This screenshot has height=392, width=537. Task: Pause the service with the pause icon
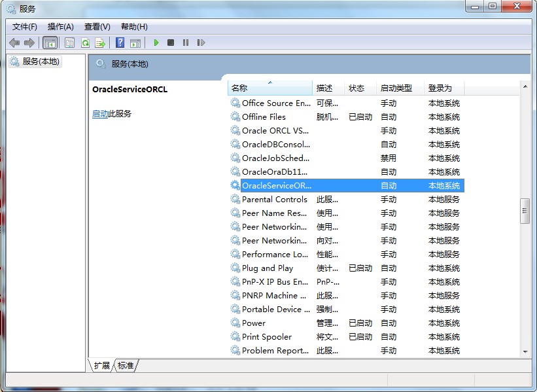[186, 43]
